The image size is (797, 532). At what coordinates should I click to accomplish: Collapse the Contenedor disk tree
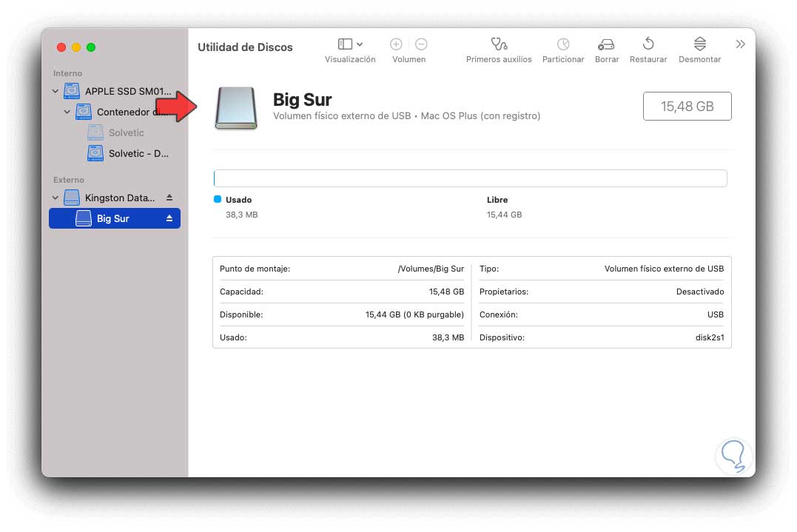click(x=67, y=112)
